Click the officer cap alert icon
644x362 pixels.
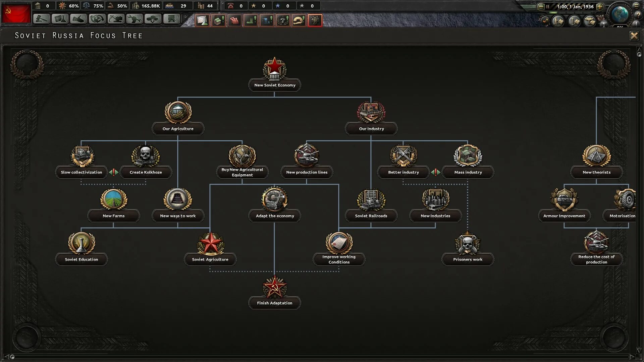[x=299, y=20]
